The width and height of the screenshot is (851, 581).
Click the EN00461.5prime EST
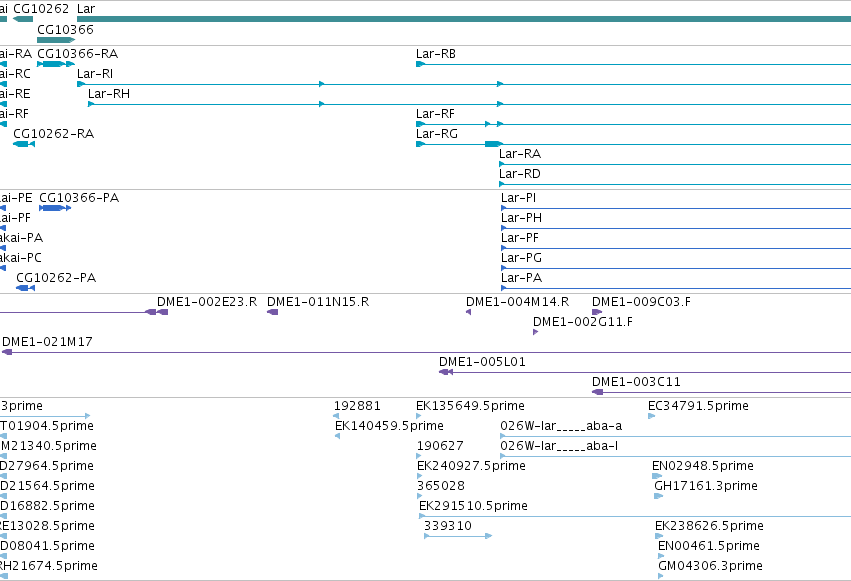(661, 556)
